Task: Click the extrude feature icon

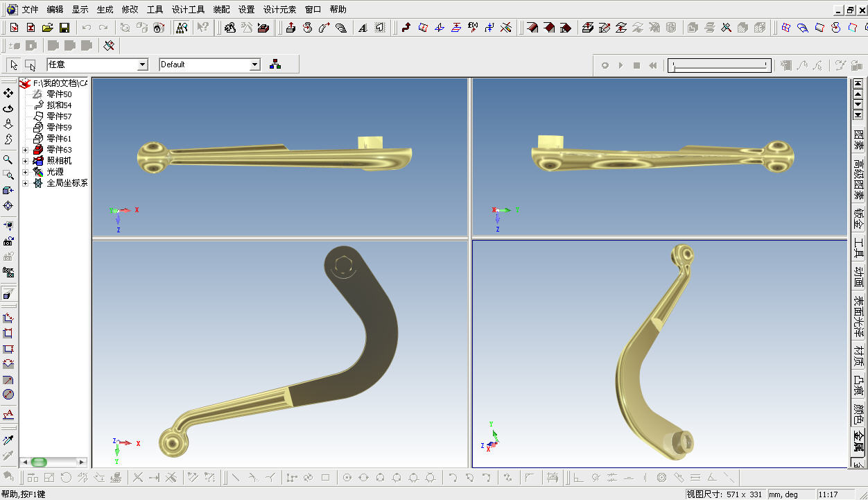Action: [x=290, y=28]
